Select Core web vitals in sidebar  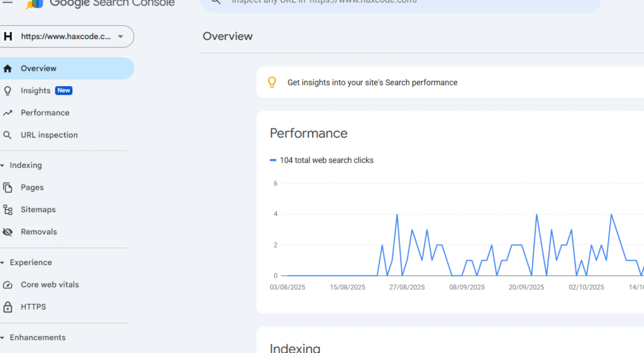pos(50,285)
